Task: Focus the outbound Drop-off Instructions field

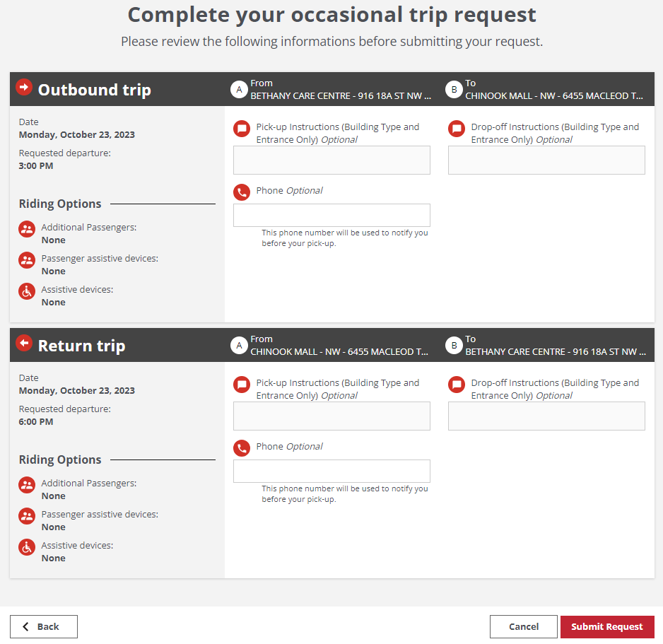Action: point(546,160)
